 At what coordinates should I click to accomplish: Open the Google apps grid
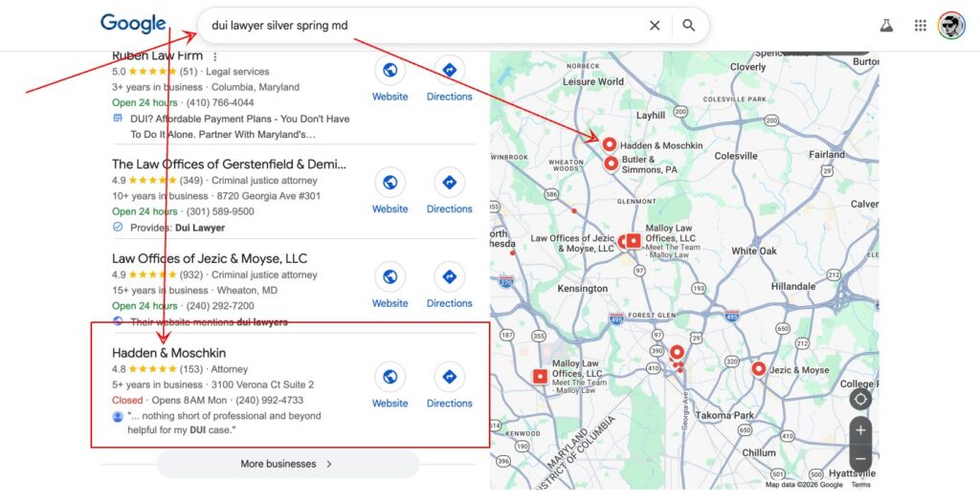point(920,26)
